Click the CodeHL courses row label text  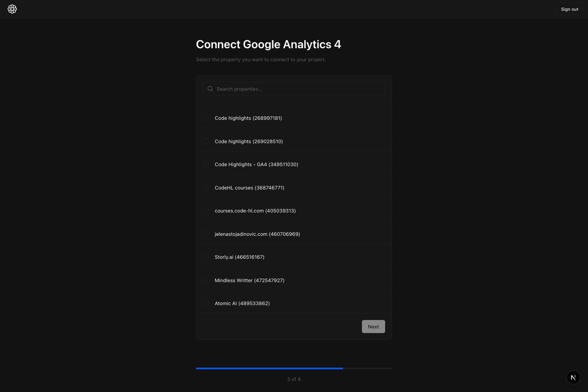[x=250, y=188]
